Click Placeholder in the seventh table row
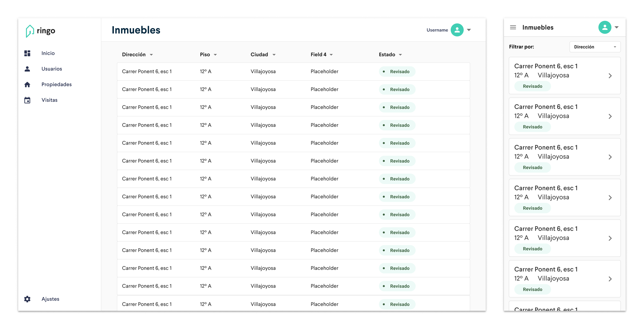The width and height of the screenshot is (644, 329). (324, 179)
